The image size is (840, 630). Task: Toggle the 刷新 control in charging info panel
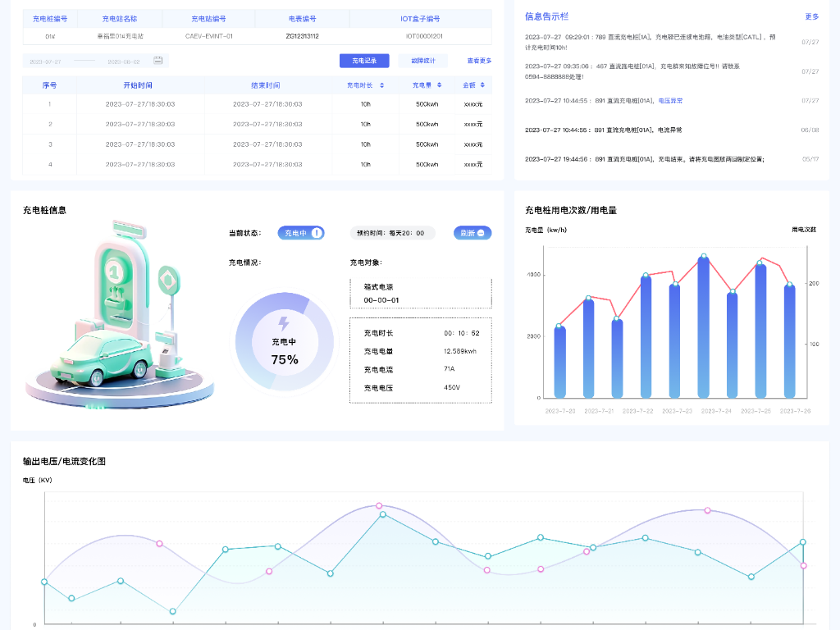[472, 233]
